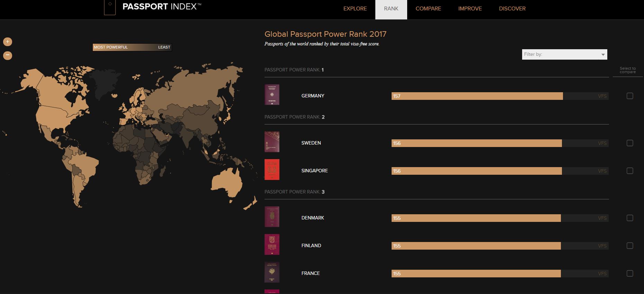The width and height of the screenshot is (644, 294).
Task: Check the compare box for Germany
Action: coord(630,96)
